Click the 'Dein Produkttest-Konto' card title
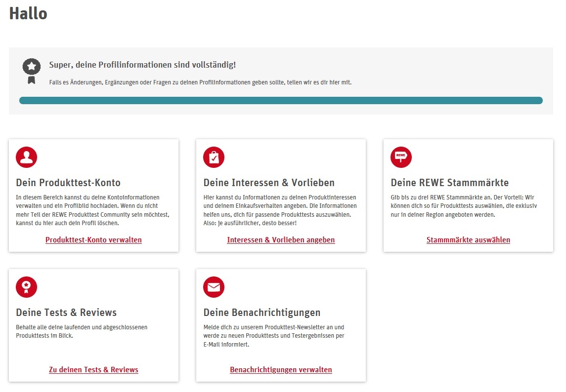Image resolution: width=566 pixels, height=392 pixels. [68, 183]
